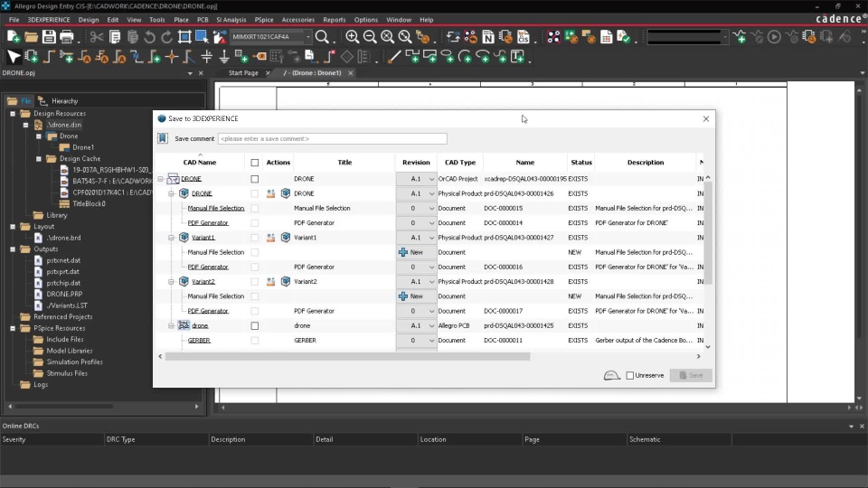Check the Variant1 row checkbox
The image size is (868, 488).
point(255,238)
